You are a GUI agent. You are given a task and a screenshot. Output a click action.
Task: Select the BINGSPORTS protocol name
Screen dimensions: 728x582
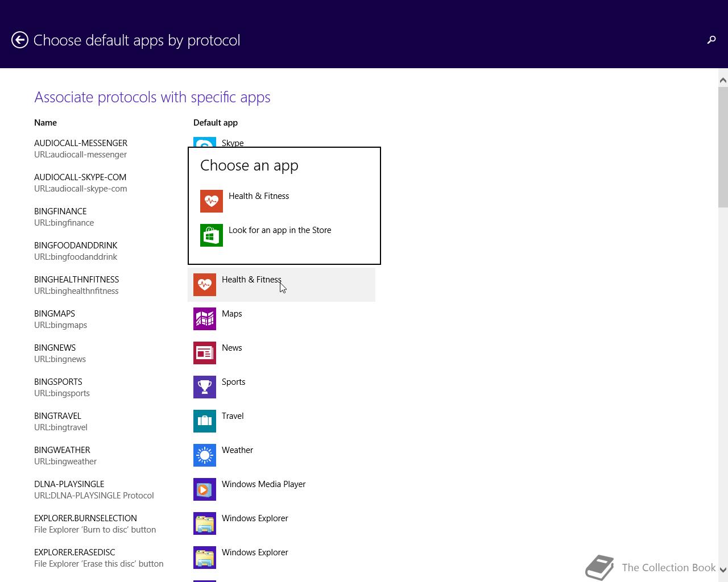point(58,382)
